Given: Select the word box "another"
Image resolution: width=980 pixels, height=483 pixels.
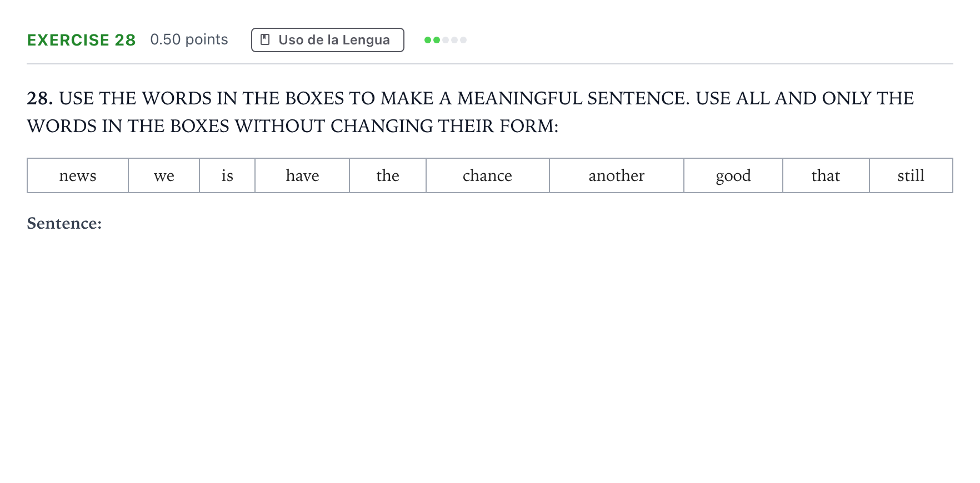Looking at the screenshot, I should 617,175.
